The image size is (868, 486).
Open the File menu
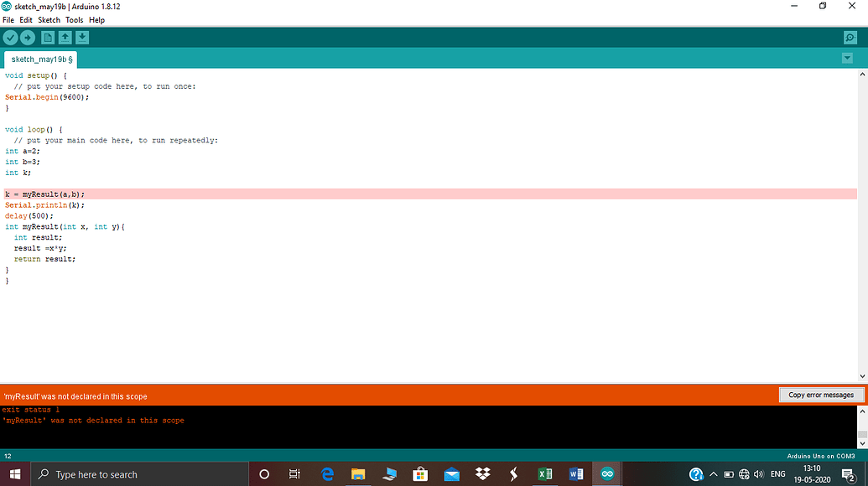coord(8,20)
